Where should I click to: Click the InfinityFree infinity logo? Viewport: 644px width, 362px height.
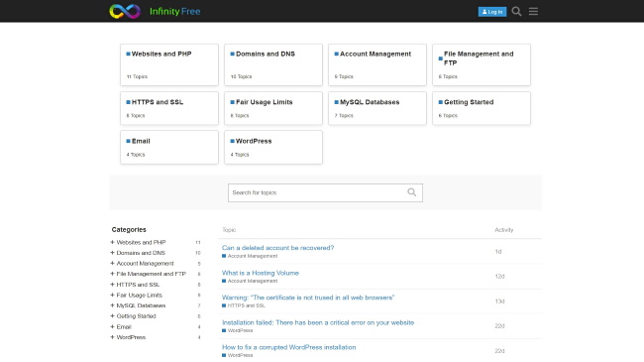click(125, 11)
